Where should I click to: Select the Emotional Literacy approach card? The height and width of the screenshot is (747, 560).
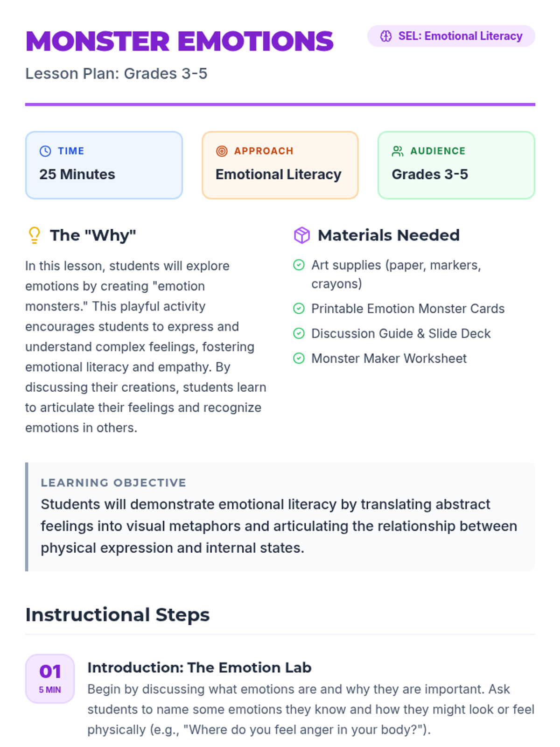point(280,165)
